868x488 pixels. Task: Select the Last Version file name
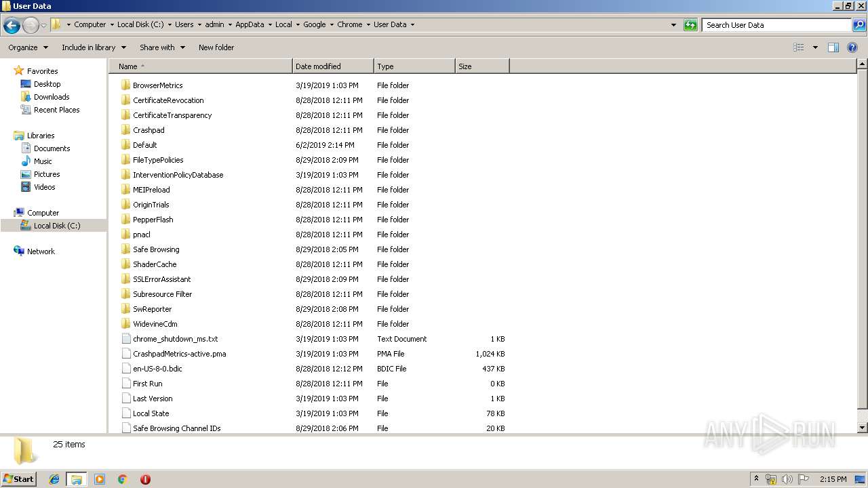pos(153,399)
